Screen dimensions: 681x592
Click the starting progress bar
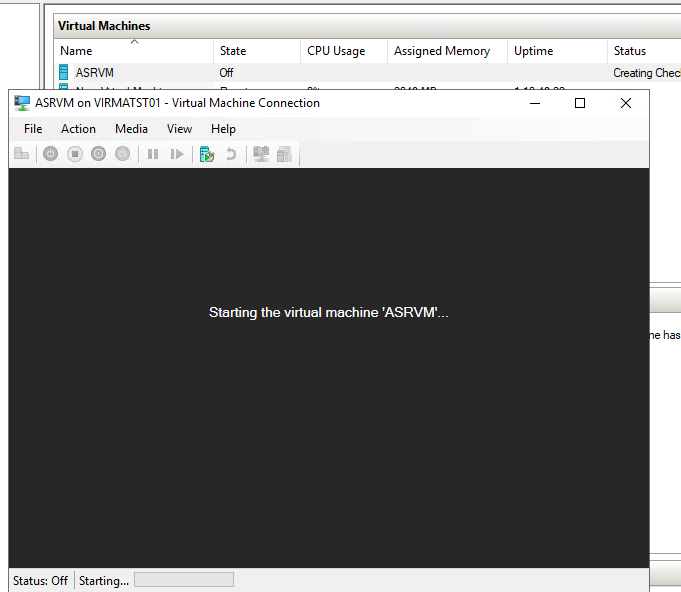184,580
